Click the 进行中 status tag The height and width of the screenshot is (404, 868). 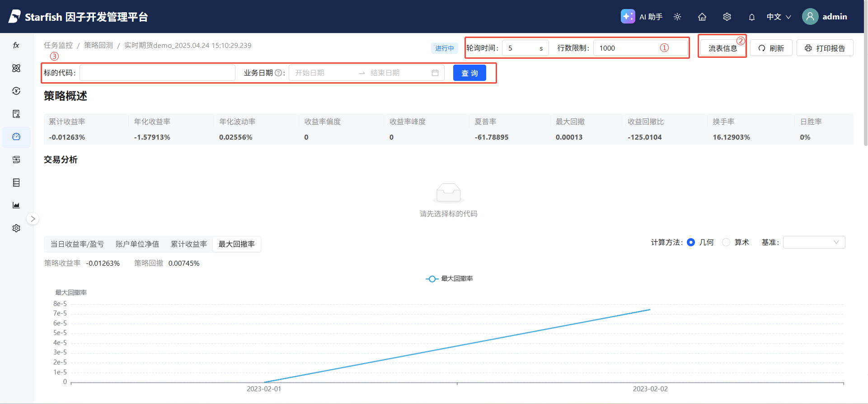445,48
